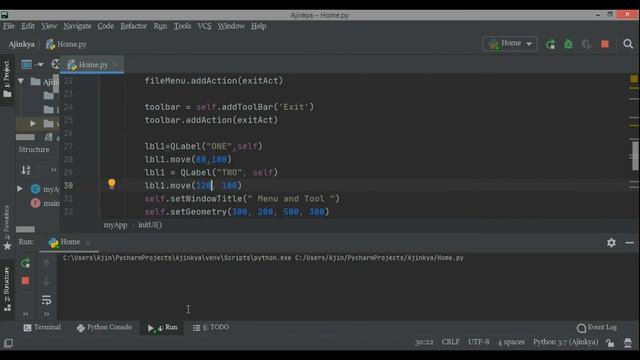Open the Window menu
The image size is (640, 360).
tap(231, 26)
